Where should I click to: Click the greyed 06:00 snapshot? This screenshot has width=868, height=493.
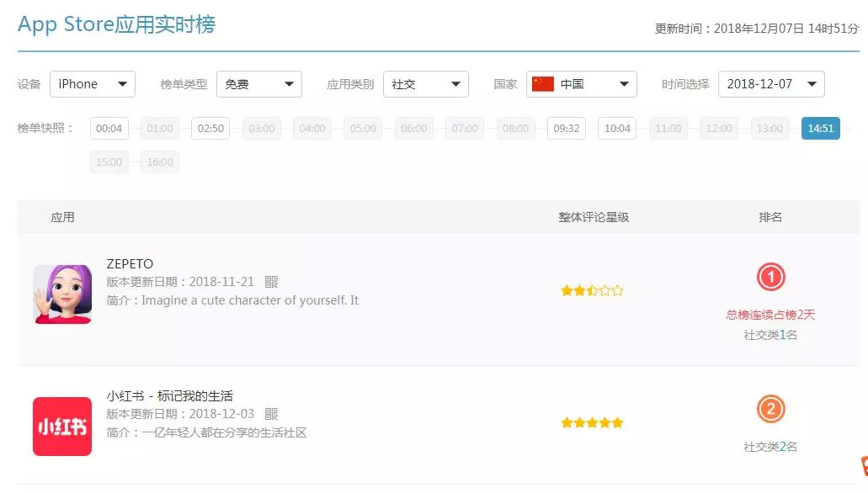[x=414, y=129]
